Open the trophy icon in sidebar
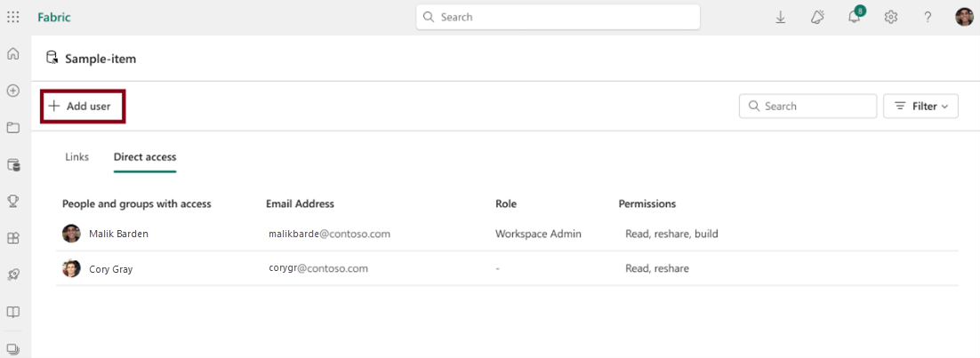This screenshot has width=980, height=358. 12,201
